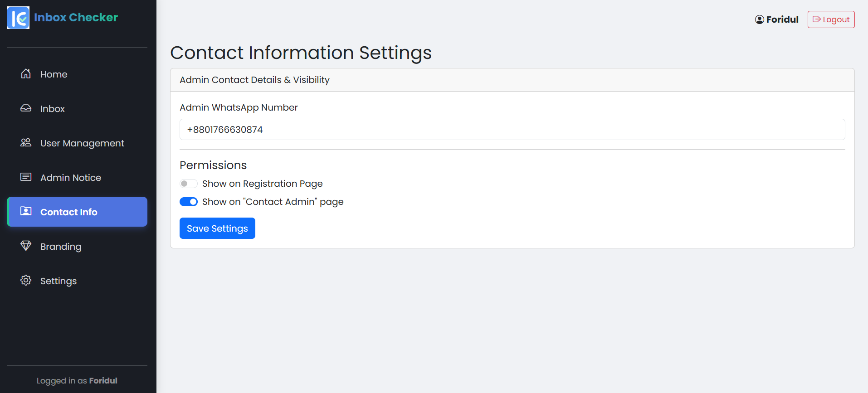Open Admin Notice section
This screenshot has width=868, height=393.
click(x=77, y=177)
